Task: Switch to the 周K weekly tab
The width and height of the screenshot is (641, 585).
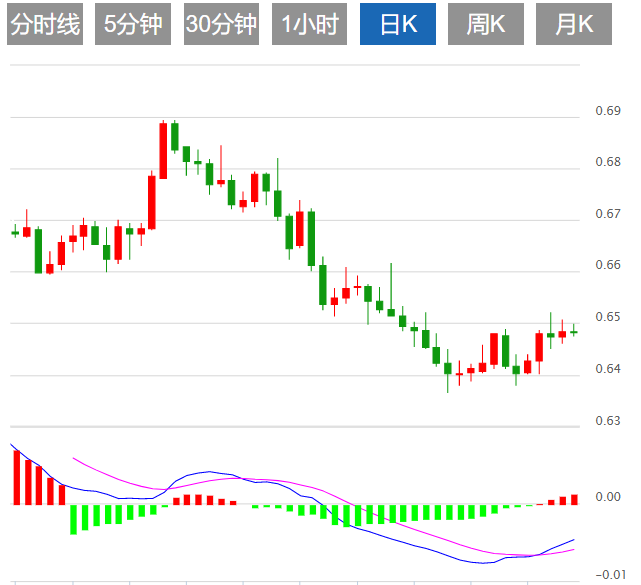Action: point(486,24)
